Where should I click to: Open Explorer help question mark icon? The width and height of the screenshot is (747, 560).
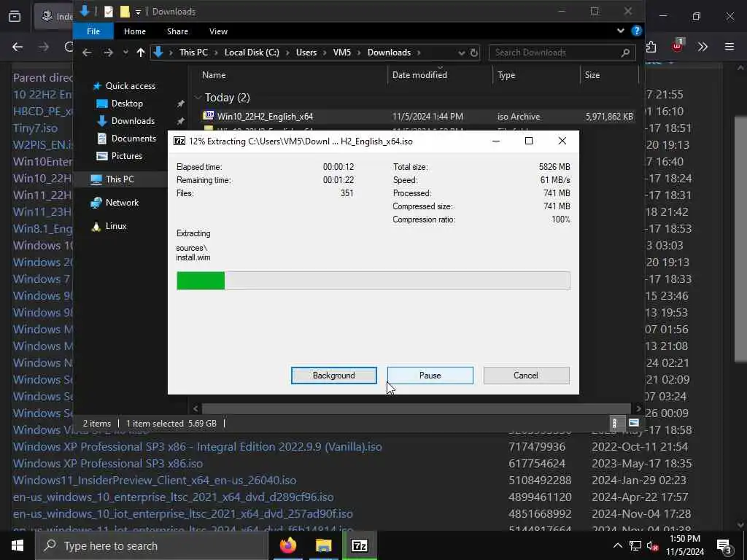636,31
